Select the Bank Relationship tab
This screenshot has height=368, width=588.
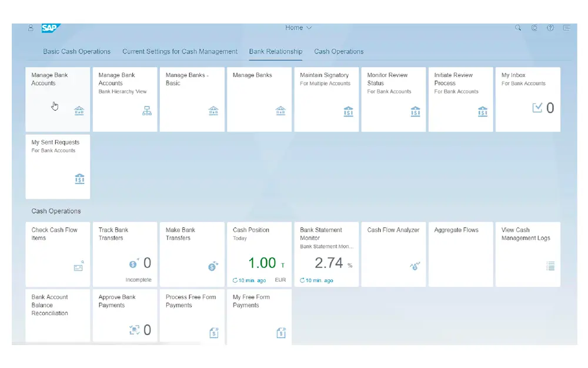coord(276,52)
